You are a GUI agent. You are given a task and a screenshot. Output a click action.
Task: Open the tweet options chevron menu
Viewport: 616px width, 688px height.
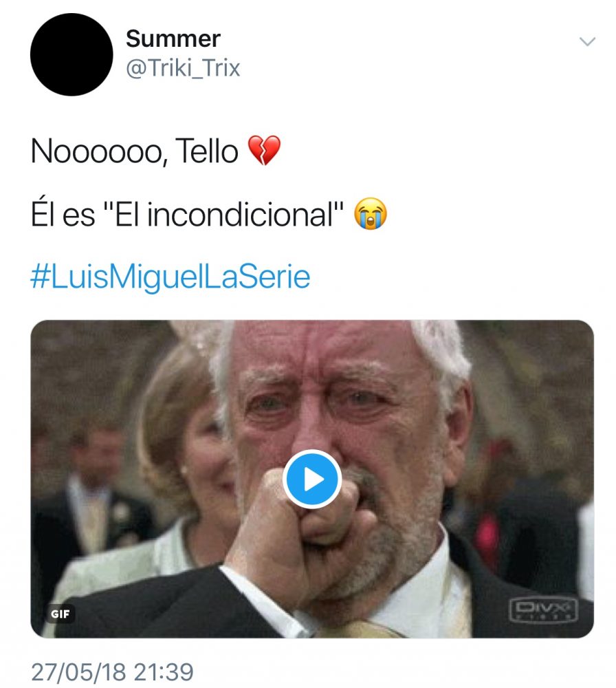pyautogui.click(x=587, y=42)
